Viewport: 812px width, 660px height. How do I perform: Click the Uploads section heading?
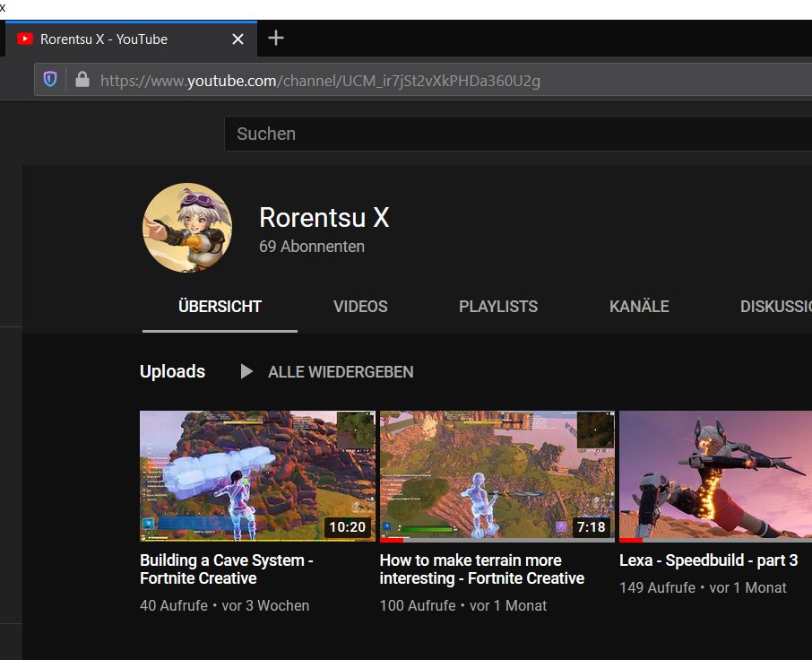click(172, 371)
